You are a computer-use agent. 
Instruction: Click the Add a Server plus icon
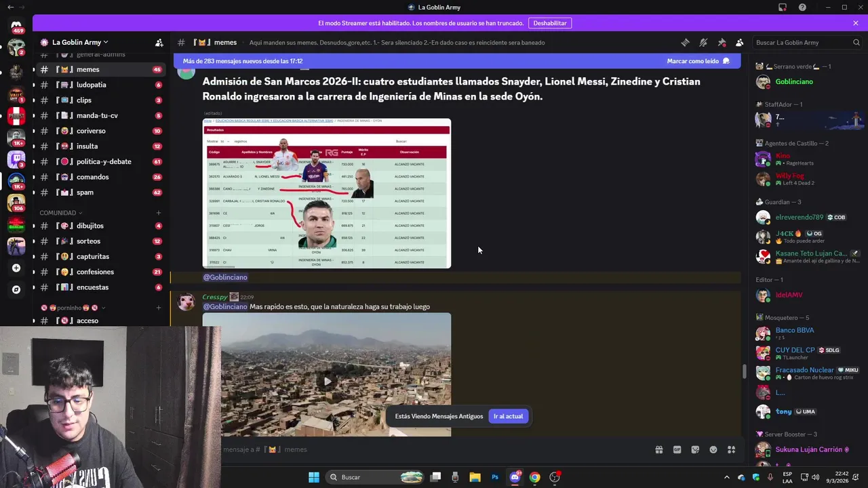point(16,268)
